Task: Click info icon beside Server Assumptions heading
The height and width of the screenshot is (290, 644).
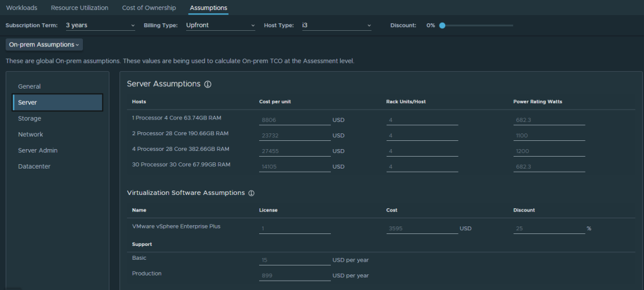Action: [208, 84]
